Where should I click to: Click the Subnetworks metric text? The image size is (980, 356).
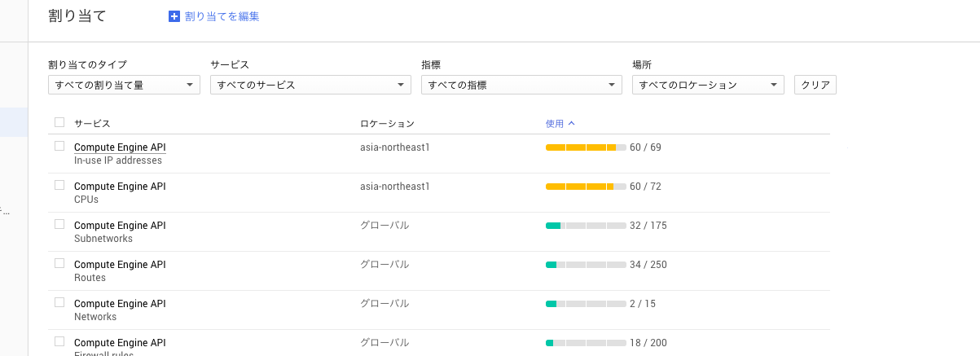(x=103, y=239)
